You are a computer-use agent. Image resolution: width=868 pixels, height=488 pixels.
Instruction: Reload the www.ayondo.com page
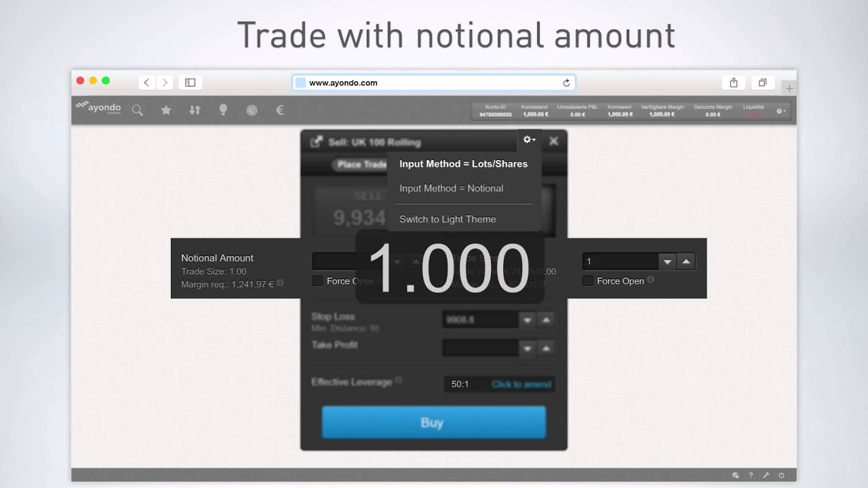pyautogui.click(x=566, y=83)
